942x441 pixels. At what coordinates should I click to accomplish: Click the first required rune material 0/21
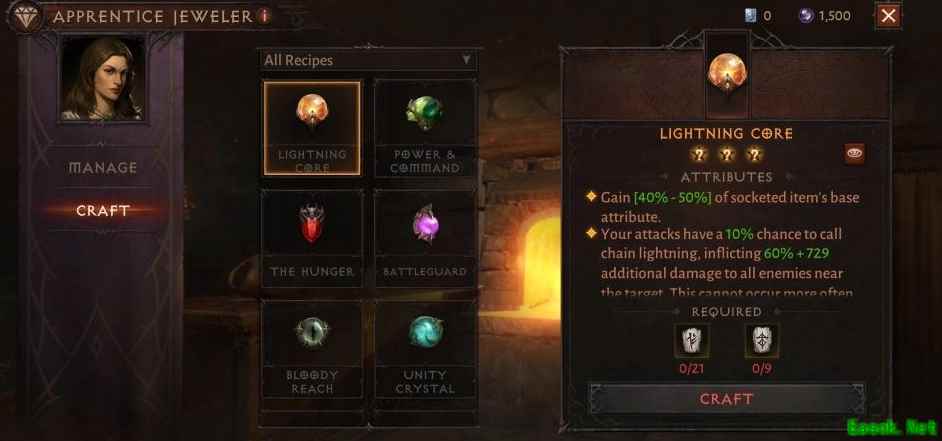[691, 341]
